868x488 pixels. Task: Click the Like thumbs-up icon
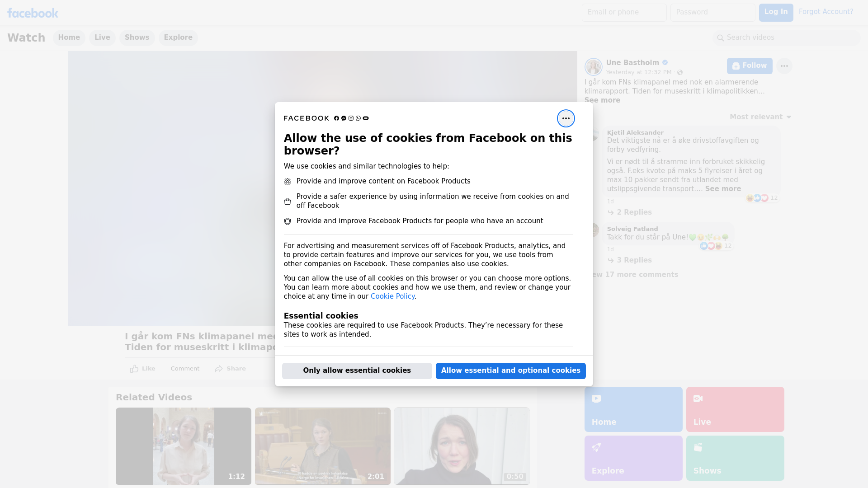tap(134, 369)
